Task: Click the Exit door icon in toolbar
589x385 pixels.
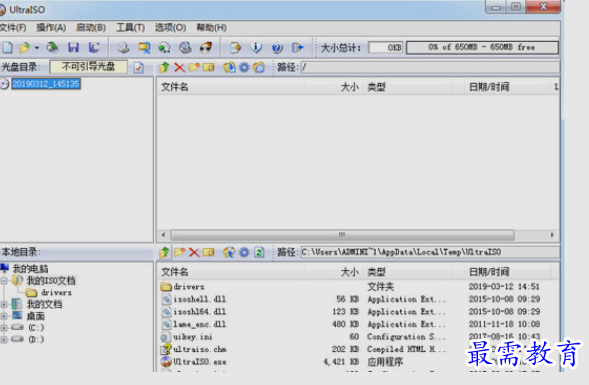Action: click(298, 47)
